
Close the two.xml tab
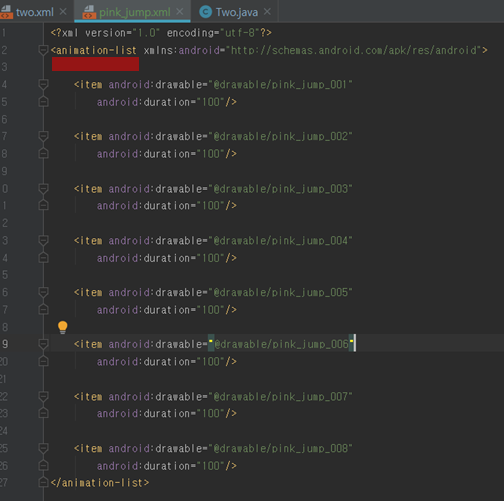coord(63,12)
